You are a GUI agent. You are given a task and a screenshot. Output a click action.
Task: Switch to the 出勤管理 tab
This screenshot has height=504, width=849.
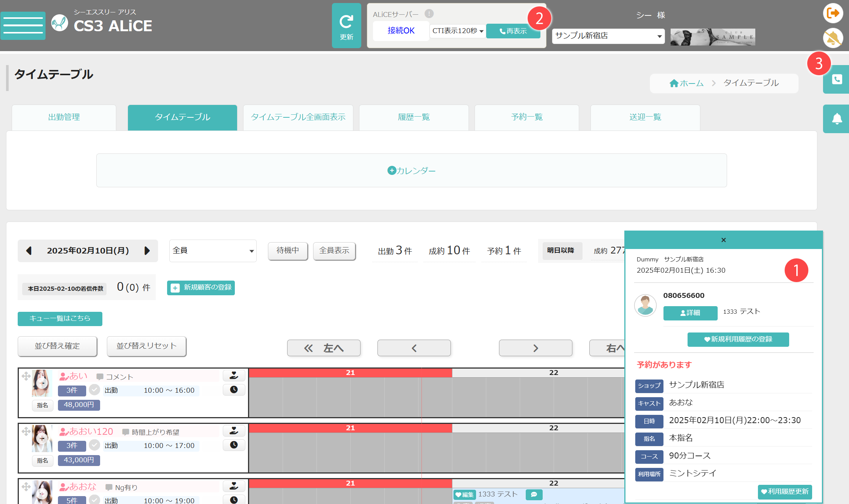click(x=64, y=117)
